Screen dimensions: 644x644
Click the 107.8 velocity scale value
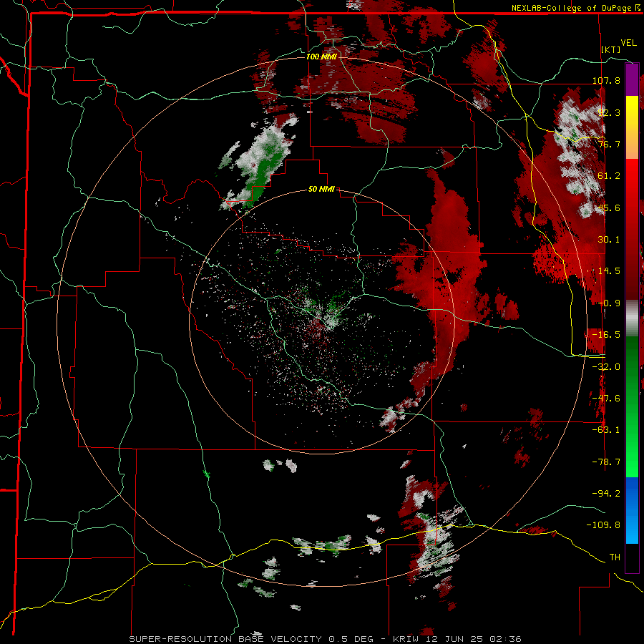[606, 80]
